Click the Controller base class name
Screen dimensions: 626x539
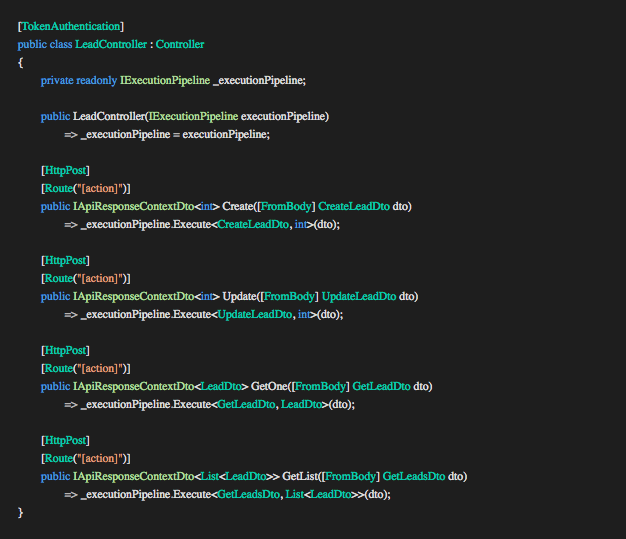click(180, 45)
